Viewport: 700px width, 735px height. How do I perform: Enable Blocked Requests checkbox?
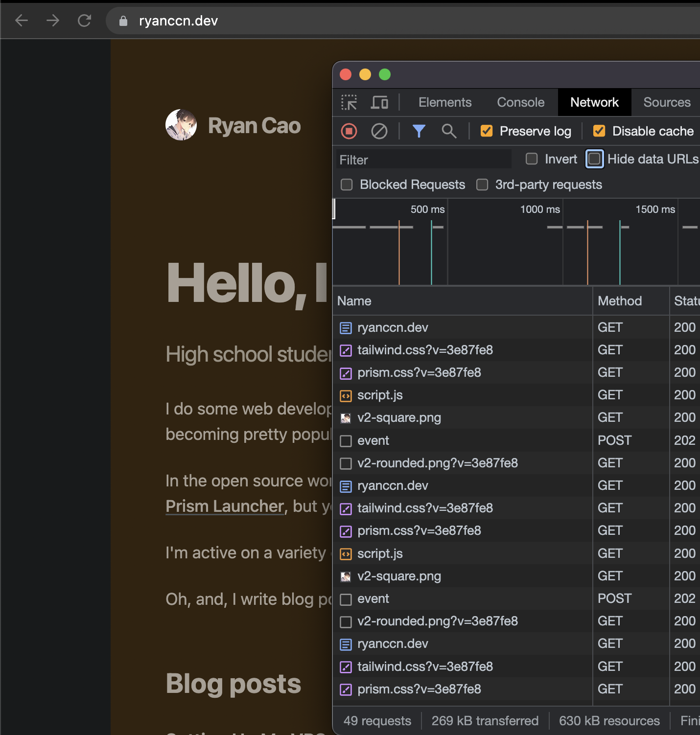click(347, 185)
